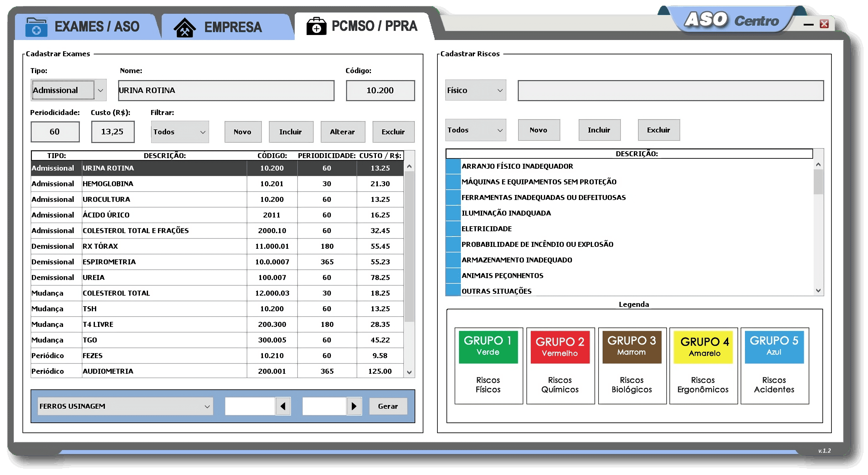Image resolution: width=868 pixels, height=475 pixels.
Task: Open the Físico risk type dropdown
Action: pyautogui.click(x=476, y=90)
